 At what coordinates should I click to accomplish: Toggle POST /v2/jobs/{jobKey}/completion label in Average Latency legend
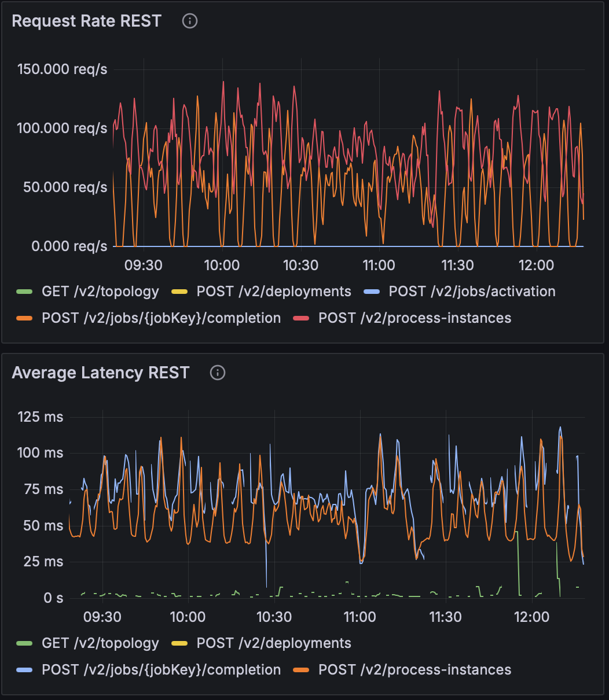coord(161,670)
